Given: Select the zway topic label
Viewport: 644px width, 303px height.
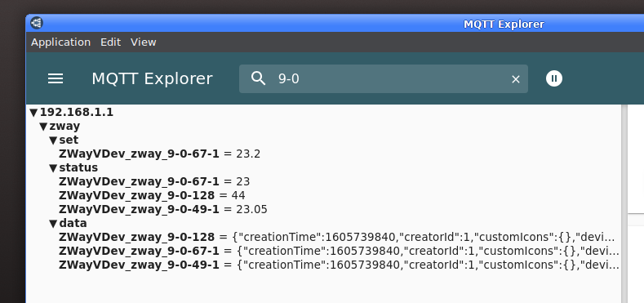Looking at the screenshot, I should (64, 127).
